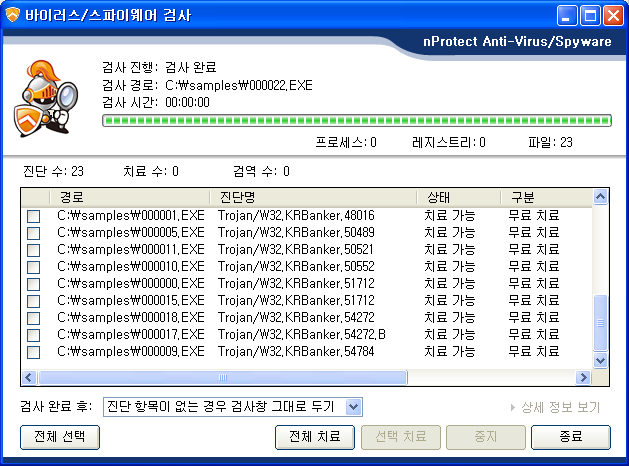Select Trojan/W32.KRBanker.50552 entry
This screenshot has height=466, width=629.
296,267
